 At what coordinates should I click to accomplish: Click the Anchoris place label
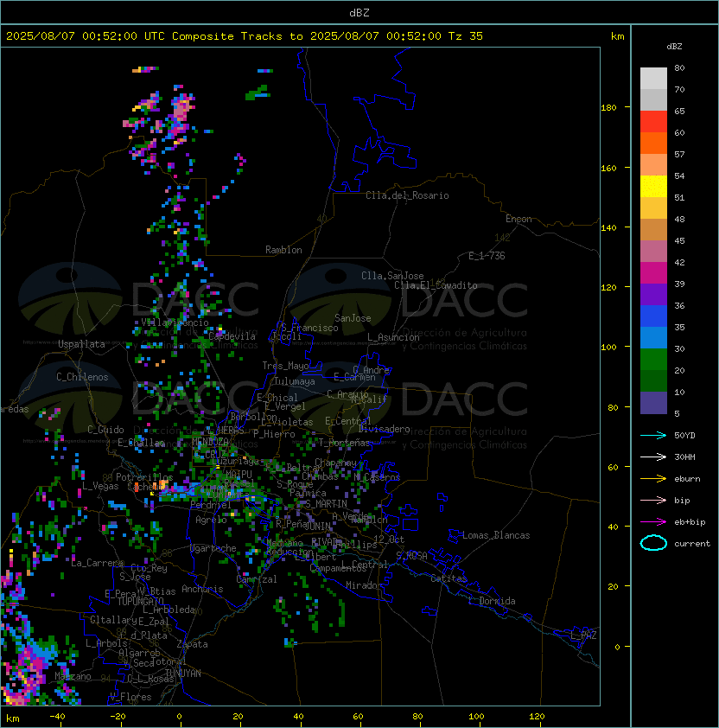tap(202, 589)
